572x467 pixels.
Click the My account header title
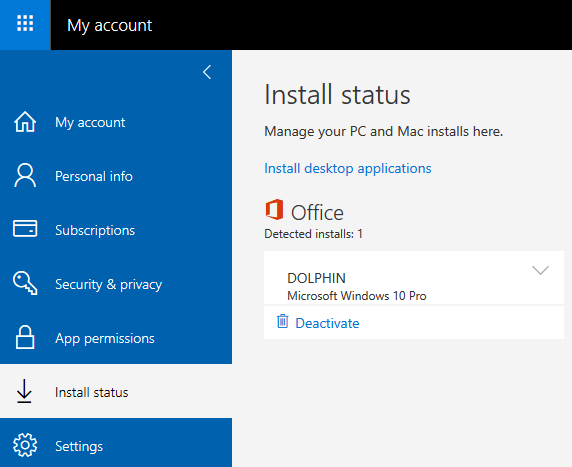[x=109, y=26]
